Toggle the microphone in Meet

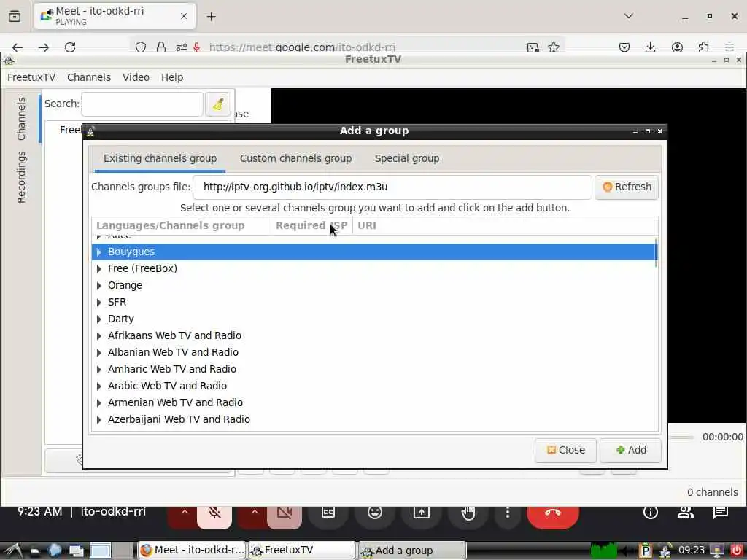point(214,514)
